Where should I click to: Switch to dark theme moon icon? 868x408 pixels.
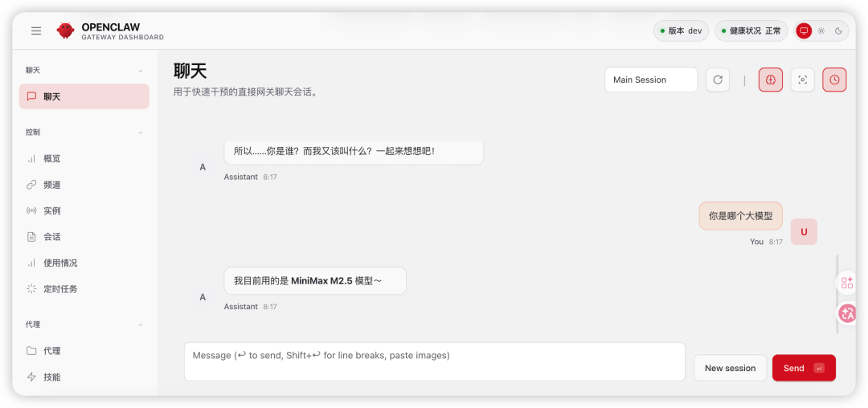pos(838,31)
